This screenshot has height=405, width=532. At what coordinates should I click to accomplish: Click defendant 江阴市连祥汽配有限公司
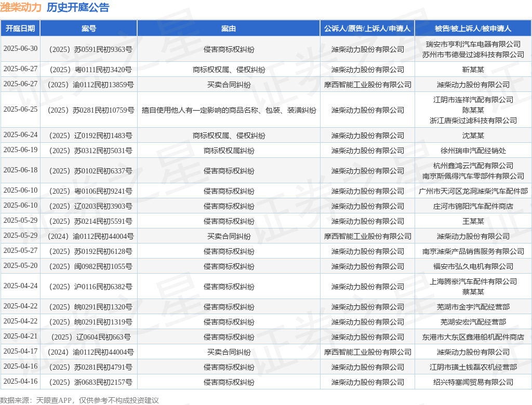pyautogui.click(x=473, y=100)
